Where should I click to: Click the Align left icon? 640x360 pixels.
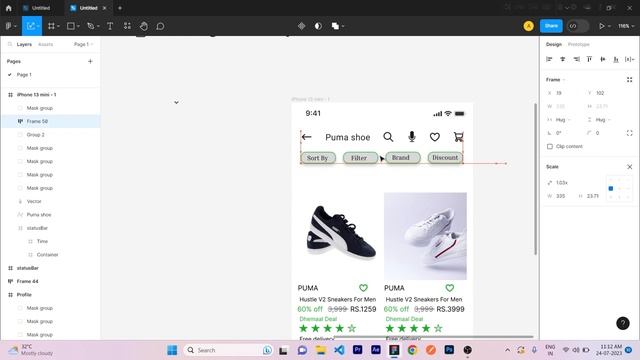pyautogui.click(x=549, y=59)
